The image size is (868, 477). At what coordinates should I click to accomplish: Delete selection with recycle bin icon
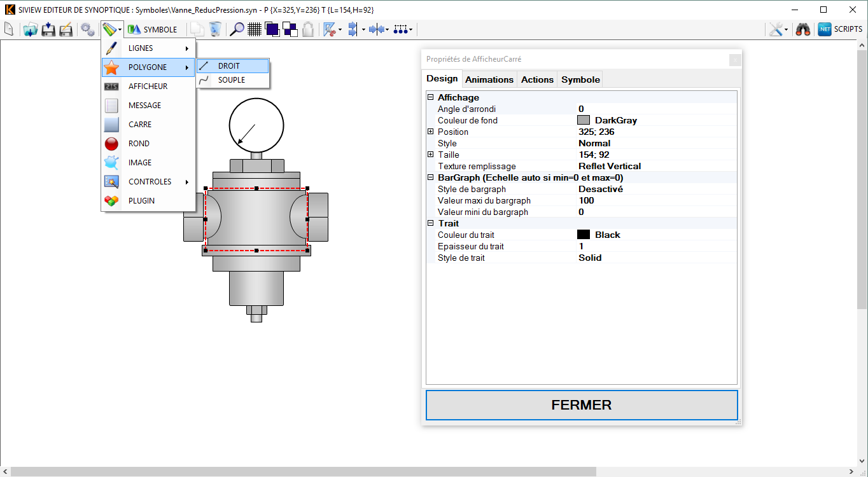216,29
